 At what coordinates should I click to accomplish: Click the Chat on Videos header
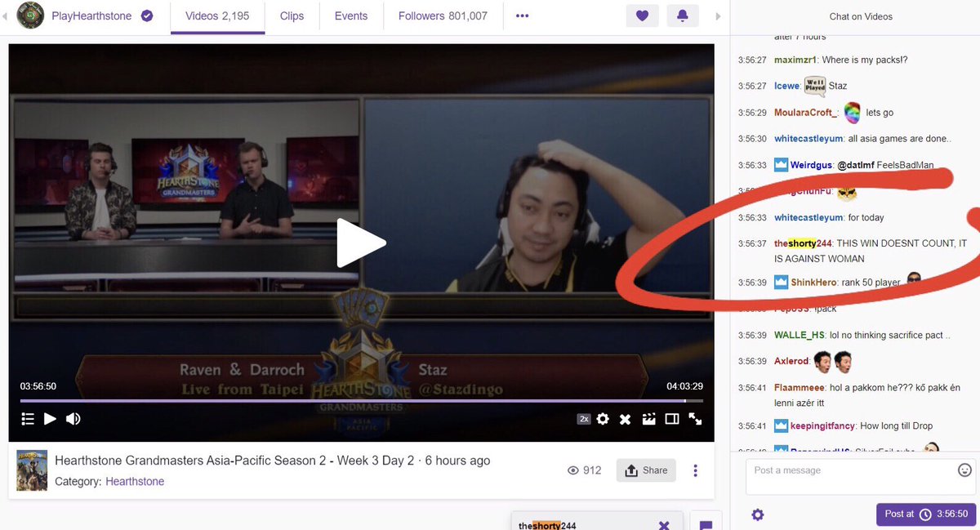coord(861,16)
